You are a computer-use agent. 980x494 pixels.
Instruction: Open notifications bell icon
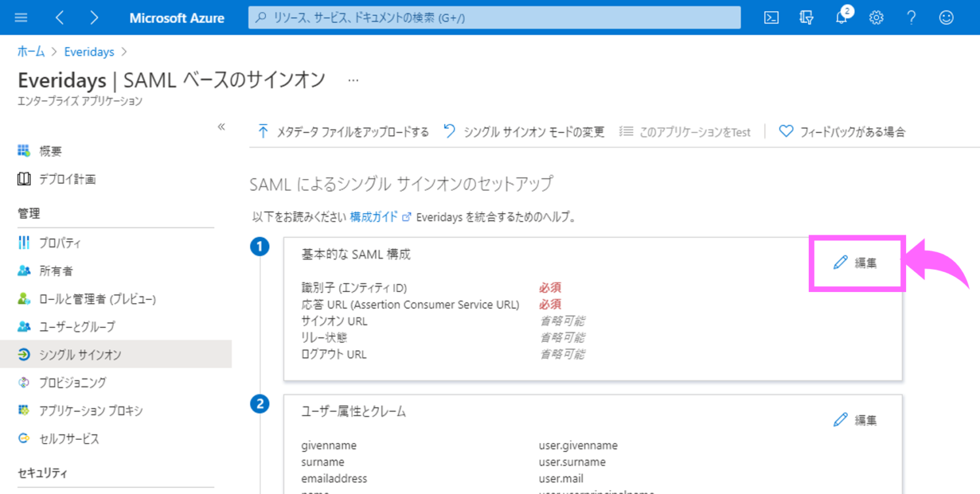841,18
